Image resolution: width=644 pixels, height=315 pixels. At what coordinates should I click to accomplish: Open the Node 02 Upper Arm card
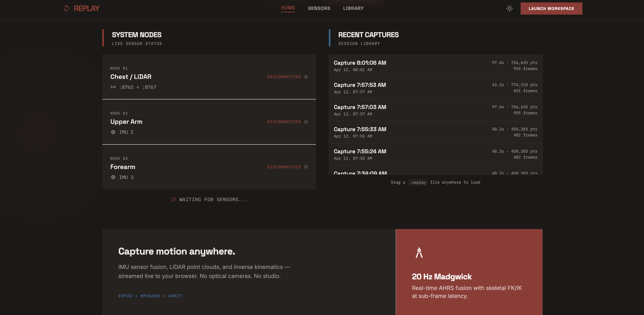pos(209,122)
